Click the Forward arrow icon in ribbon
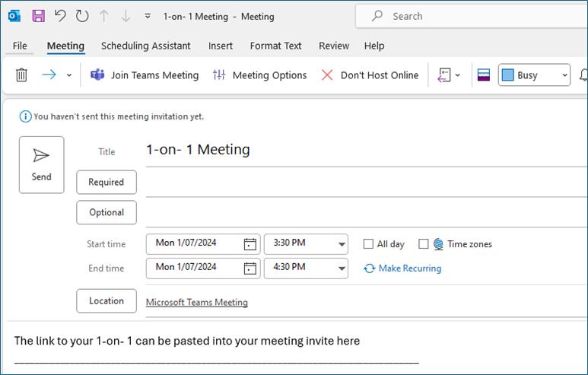The height and width of the screenshot is (375, 588). (49, 75)
